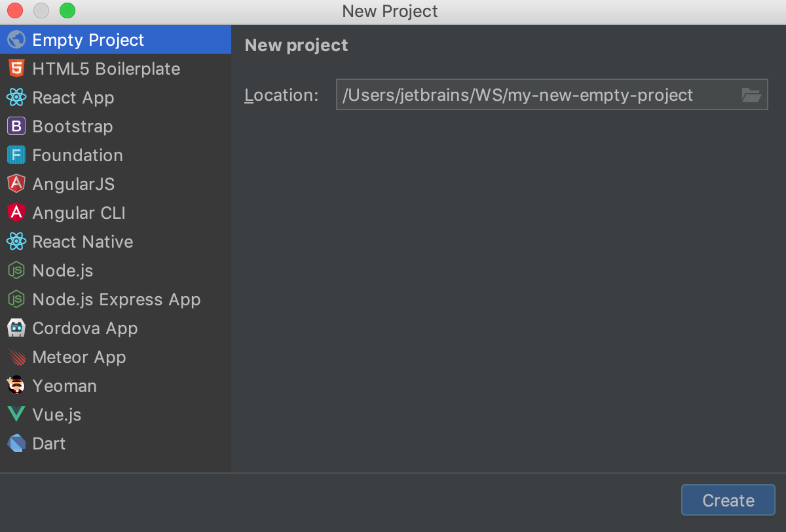Click the Node.js hexagon icon
This screenshot has width=786, height=532.
pos(16,271)
